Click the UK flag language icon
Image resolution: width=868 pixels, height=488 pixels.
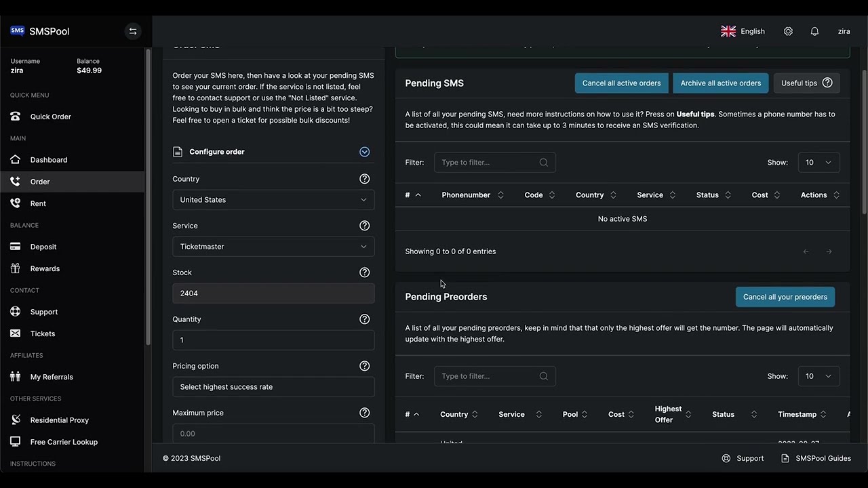728,31
